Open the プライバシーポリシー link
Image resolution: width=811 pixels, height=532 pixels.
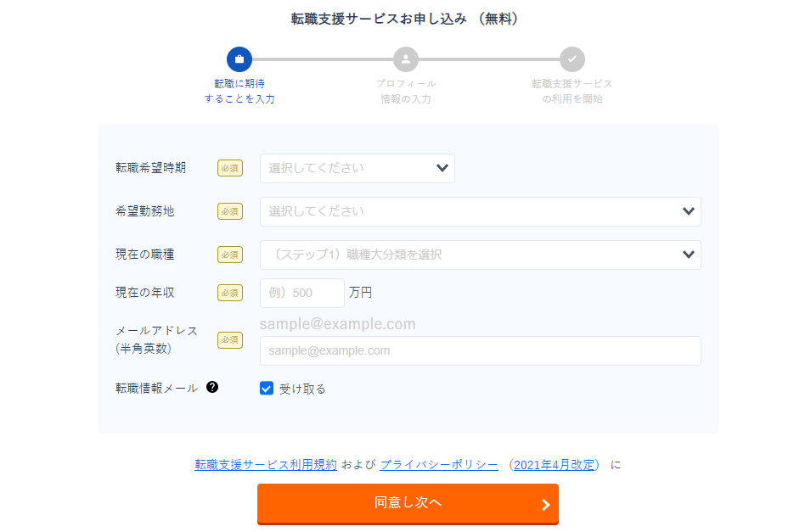pyautogui.click(x=438, y=464)
